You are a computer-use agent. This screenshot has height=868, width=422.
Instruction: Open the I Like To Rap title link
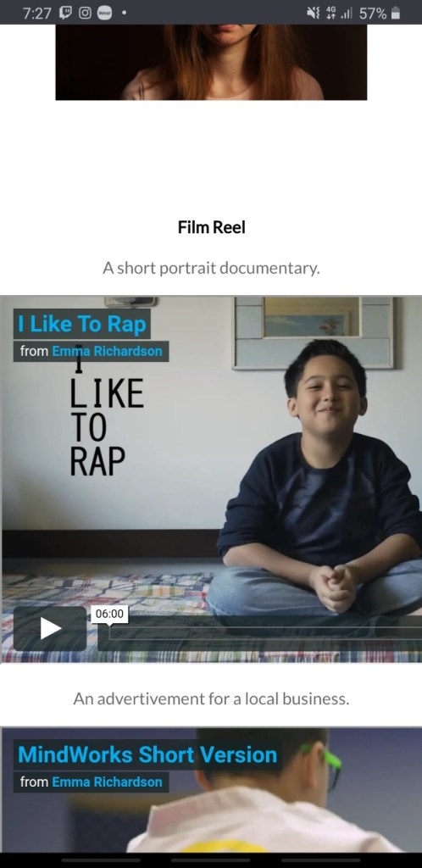[x=82, y=324]
